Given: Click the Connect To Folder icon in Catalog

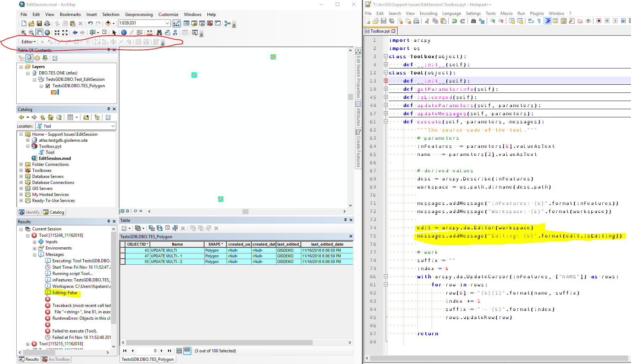Looking at the screenshot, I should (86, 117).
